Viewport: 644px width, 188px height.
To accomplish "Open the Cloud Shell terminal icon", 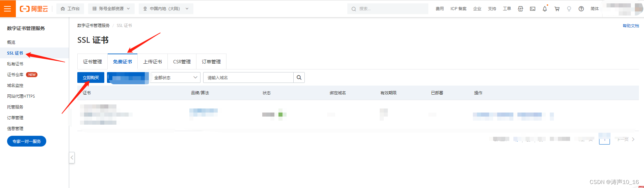I will pyautogui.click(x=533, y=9).
